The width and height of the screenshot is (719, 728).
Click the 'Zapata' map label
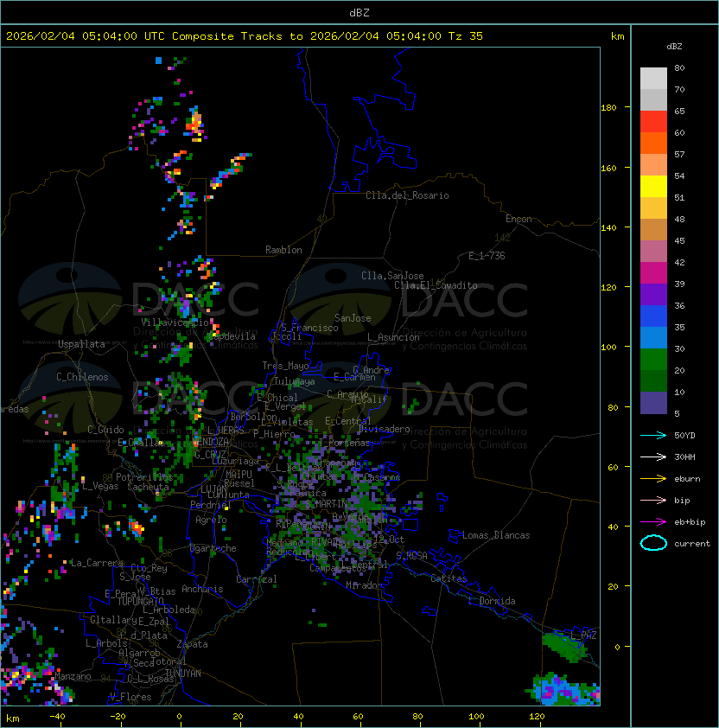tap(192, 644)
